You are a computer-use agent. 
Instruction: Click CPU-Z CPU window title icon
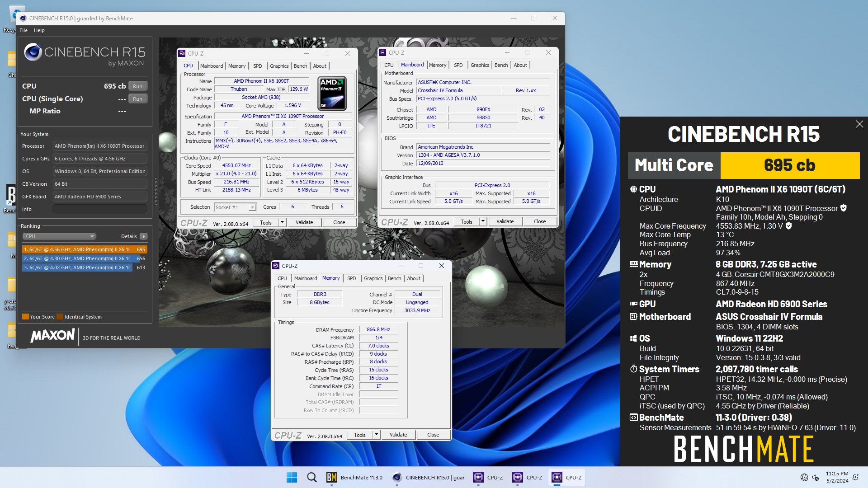click(x=182, y=53)
